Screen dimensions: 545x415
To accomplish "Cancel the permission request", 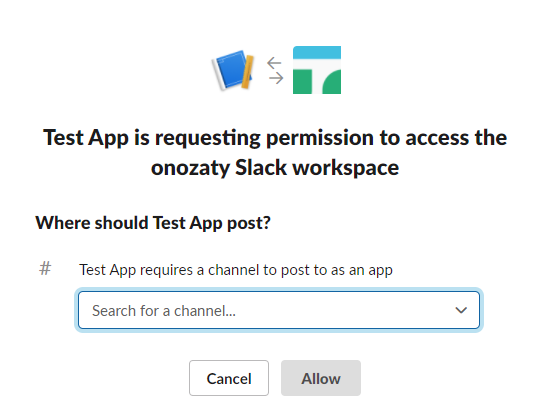I will click(229, 378).
